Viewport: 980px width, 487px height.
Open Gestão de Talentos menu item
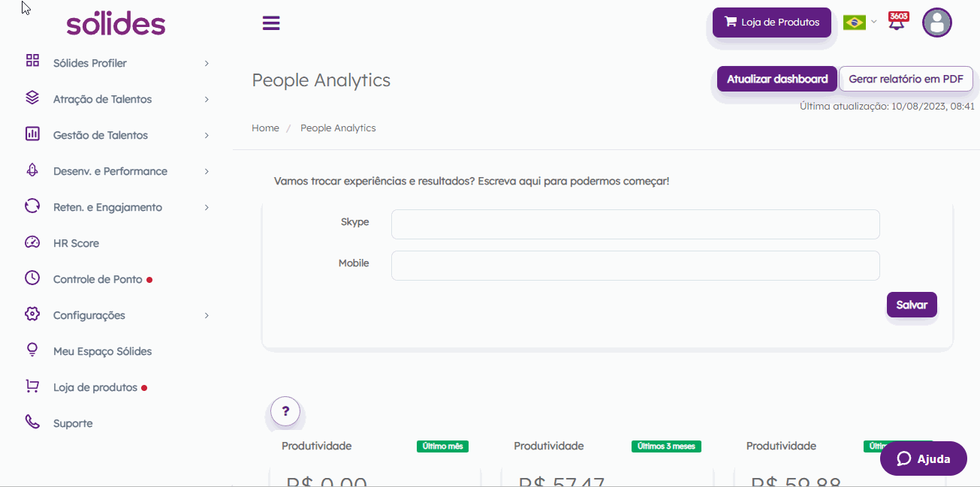(101, 135)
